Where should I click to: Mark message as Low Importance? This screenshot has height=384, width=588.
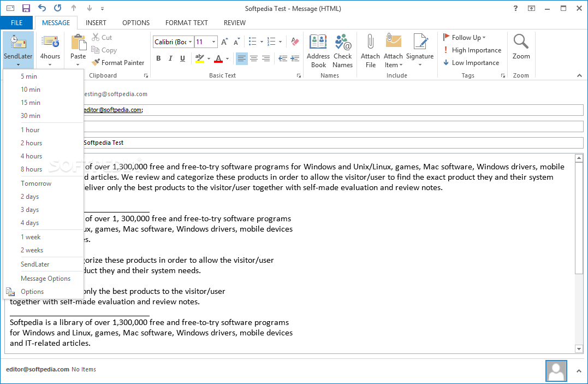[x=471, y=63]
